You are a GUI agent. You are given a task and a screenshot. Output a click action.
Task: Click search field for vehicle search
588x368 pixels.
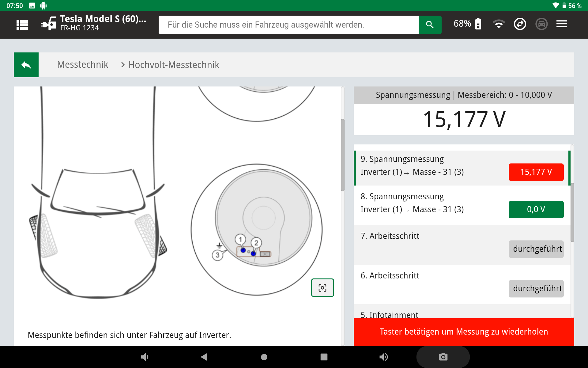[288, 25]
